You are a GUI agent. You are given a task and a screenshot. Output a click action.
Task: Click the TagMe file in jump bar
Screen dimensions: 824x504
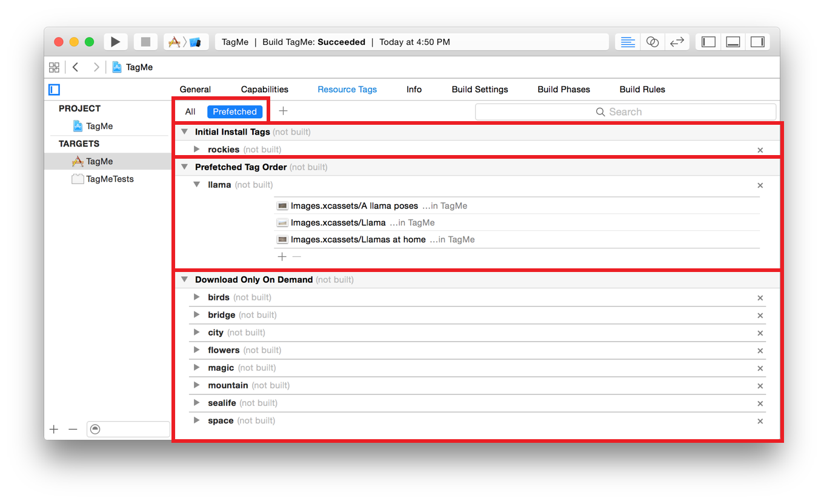(133, 67)
